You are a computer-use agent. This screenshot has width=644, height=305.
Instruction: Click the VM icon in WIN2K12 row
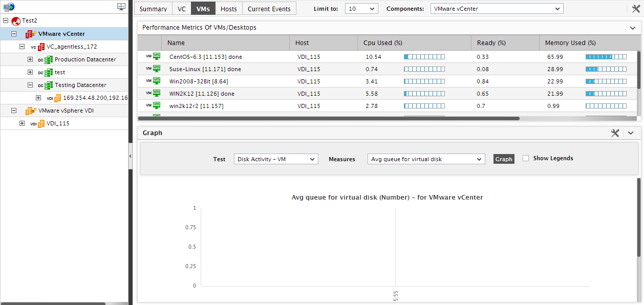[x=157, y=93]
